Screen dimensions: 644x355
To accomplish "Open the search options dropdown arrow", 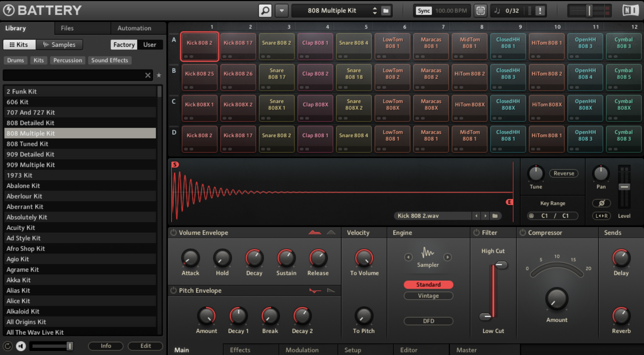I will (x=281, y=10).
